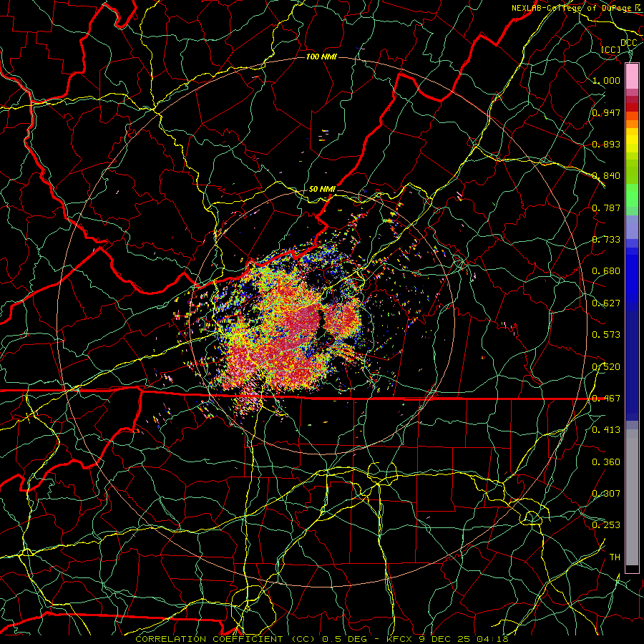644x644 pixels.
Task: Click the [CC] product label
Action: 611,49
